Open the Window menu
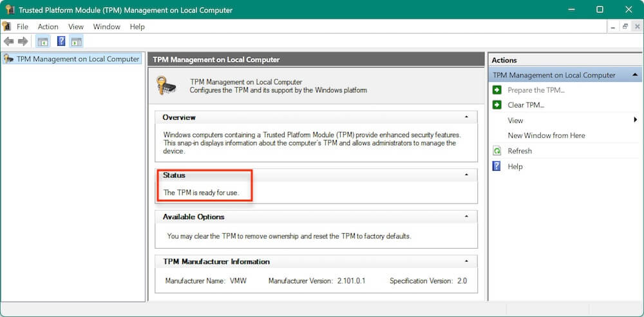Image resolution: width=644 pixels, height=317 pixels. [107, 26]
